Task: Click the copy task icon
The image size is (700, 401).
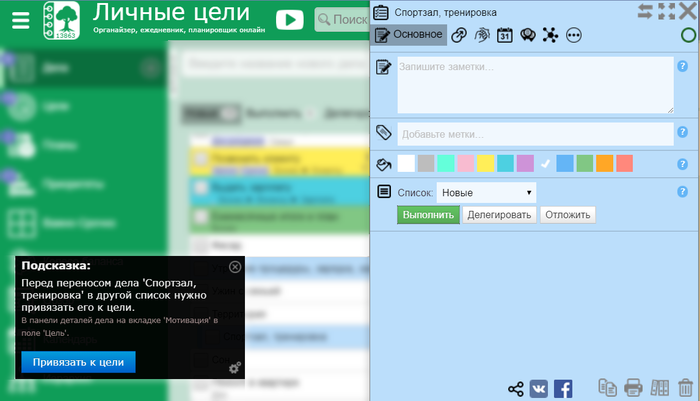Action: (x=607, y=388)
